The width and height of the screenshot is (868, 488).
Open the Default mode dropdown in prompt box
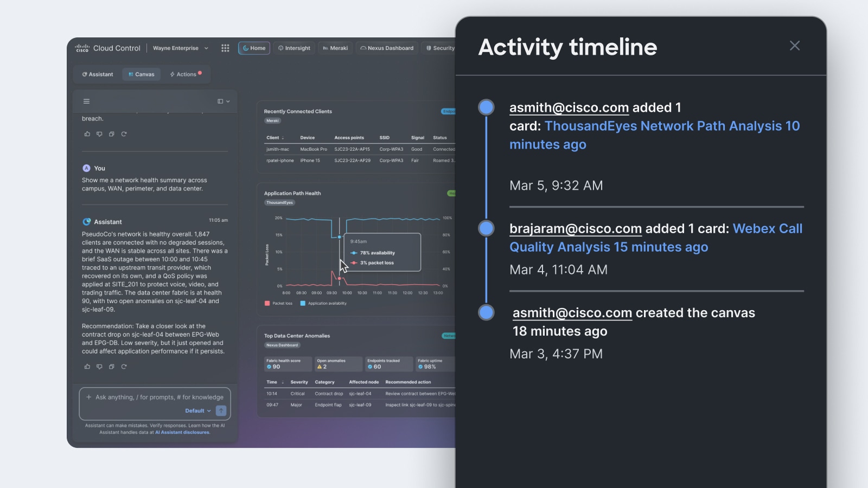(198, 411)
